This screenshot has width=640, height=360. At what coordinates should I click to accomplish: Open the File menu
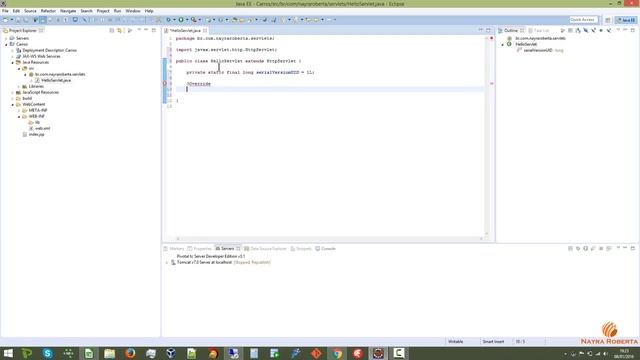click(5, 11)
